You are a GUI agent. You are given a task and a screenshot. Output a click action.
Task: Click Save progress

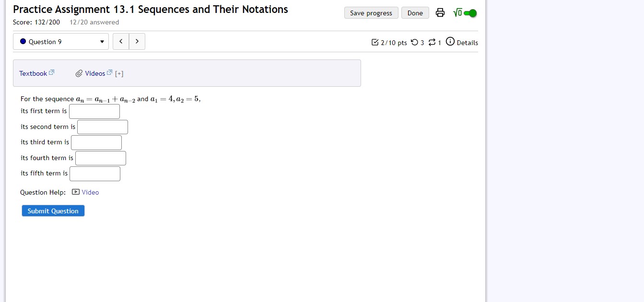click(371, 12)
